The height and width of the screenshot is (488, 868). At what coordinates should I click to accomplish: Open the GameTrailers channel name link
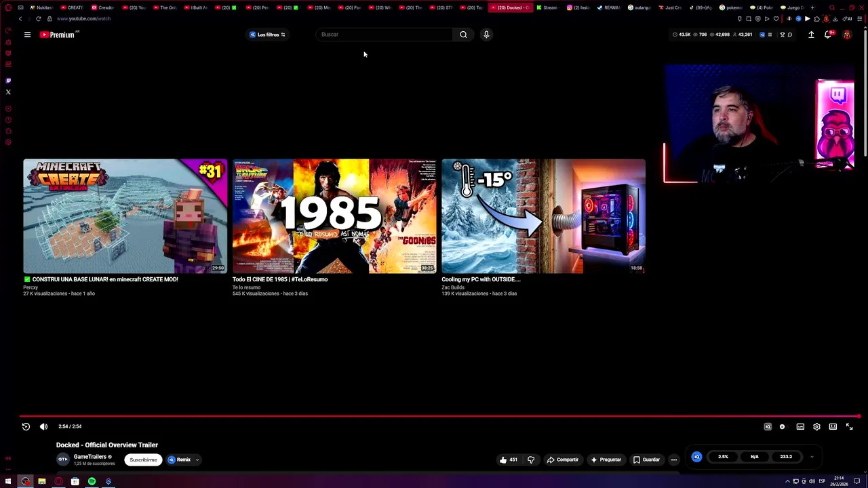(x=90, y=457)
